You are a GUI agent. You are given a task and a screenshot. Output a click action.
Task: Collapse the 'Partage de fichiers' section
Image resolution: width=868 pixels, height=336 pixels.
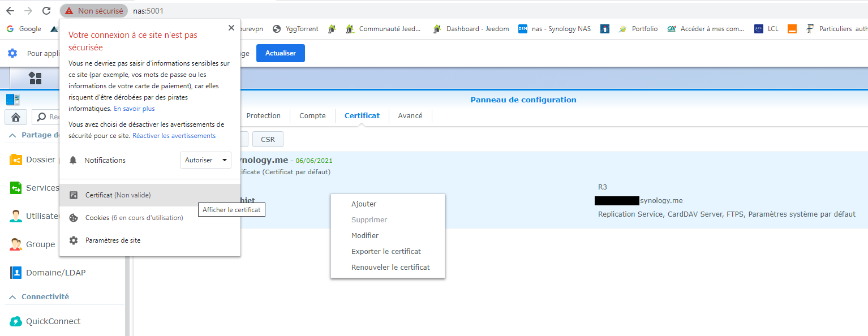[12, 135]
